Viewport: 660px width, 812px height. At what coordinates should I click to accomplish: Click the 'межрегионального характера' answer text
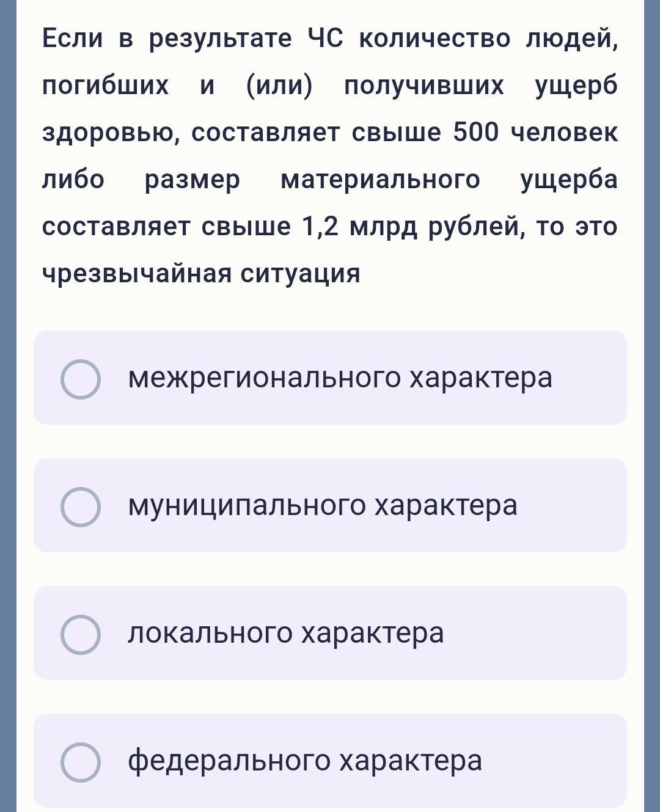[340, 378]
